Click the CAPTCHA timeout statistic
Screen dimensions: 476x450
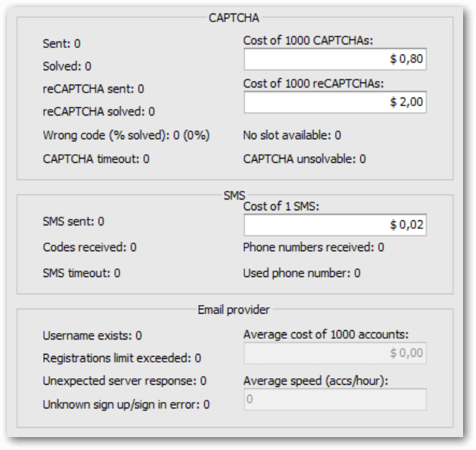[96, 159]
